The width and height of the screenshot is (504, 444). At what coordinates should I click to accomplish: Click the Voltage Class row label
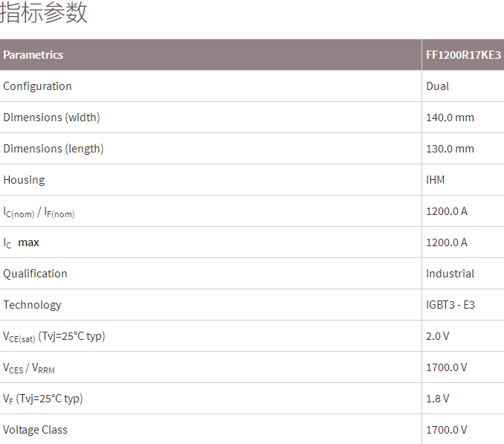click(x=35, y=430)
